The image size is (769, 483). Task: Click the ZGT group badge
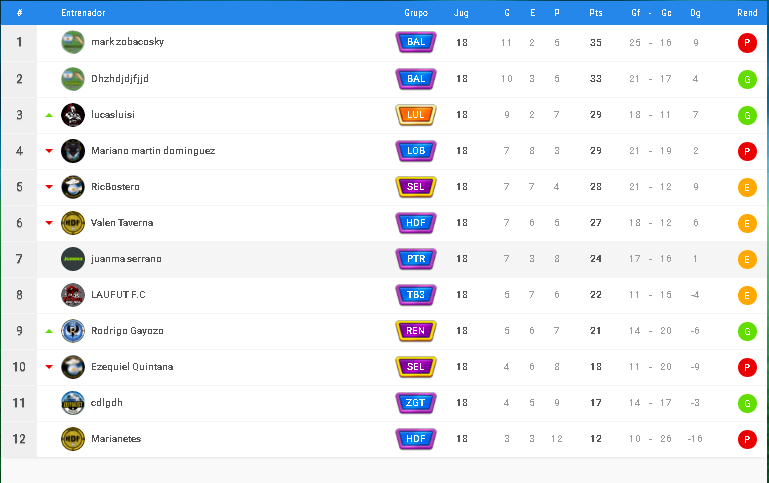416,403
